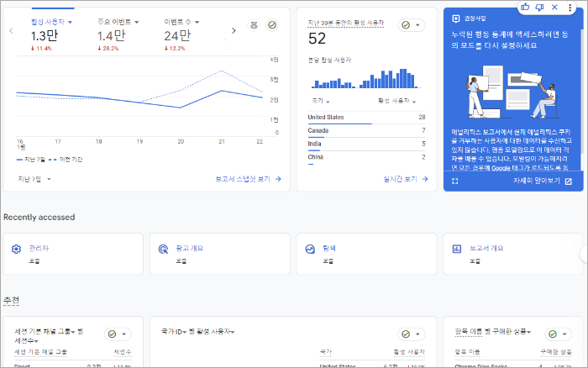Open the 관리자 recently accessed card
588x368 pixels.
pyautogui.click(x=73, y=254)
